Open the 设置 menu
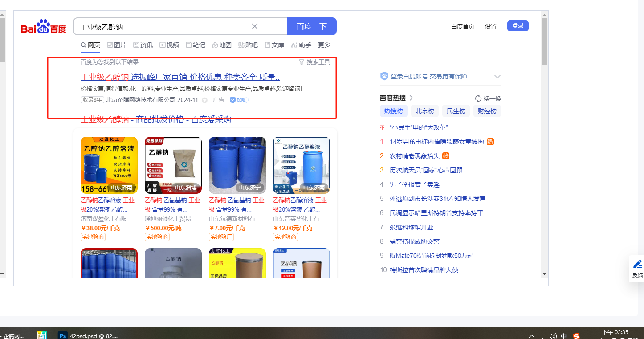Screen dimensions: 644x339 pos(491,26)
